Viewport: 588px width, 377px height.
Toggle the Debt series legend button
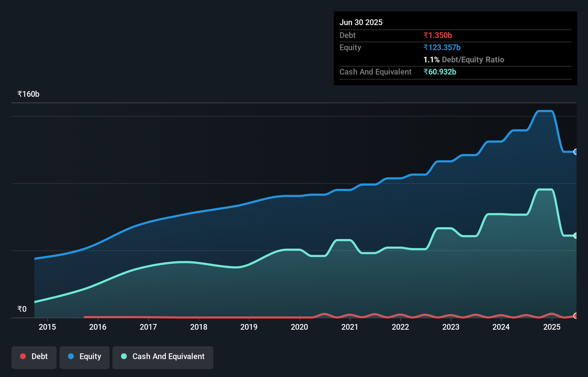click(x=34, y=357)
